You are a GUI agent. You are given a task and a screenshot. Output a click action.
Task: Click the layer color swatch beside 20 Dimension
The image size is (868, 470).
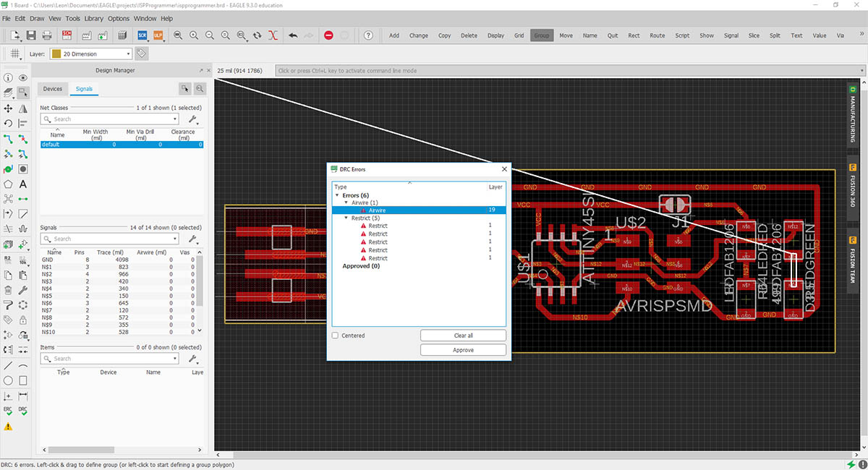[56, 54]
